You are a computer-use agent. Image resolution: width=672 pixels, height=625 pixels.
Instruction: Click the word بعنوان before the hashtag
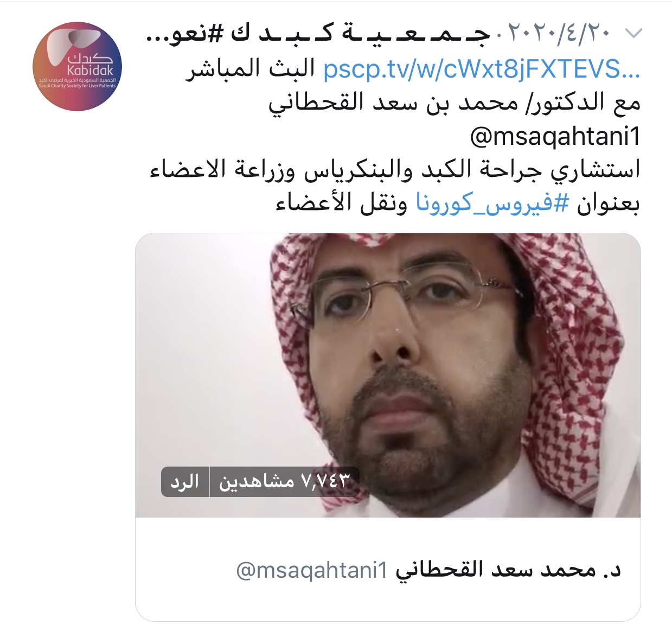(607, 203)
